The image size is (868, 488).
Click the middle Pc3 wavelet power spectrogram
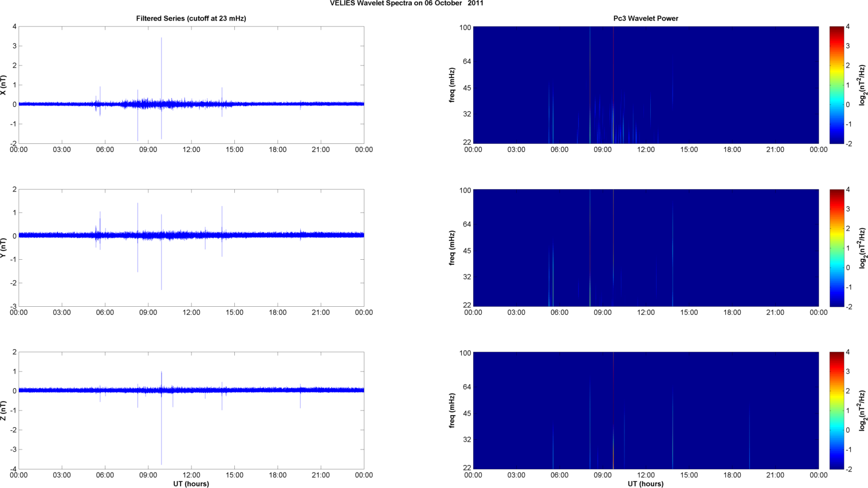tap(646, 248)
